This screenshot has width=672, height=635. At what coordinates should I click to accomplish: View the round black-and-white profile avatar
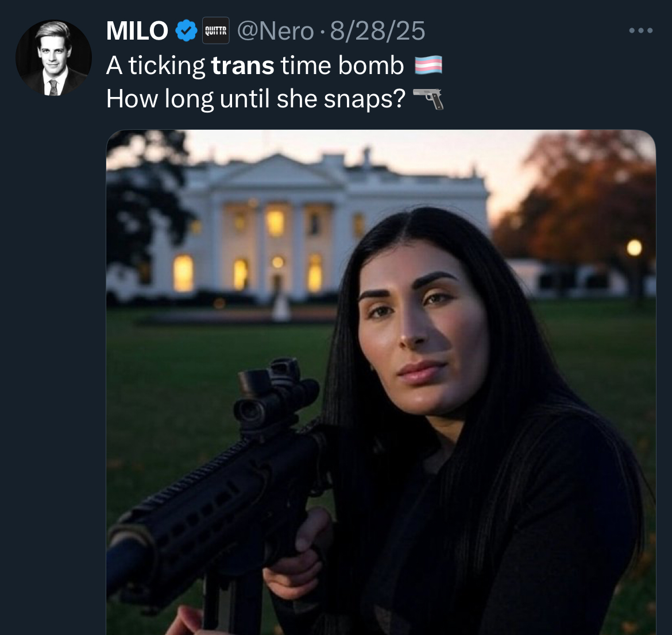pyautogui.click(x=53, y=58)
